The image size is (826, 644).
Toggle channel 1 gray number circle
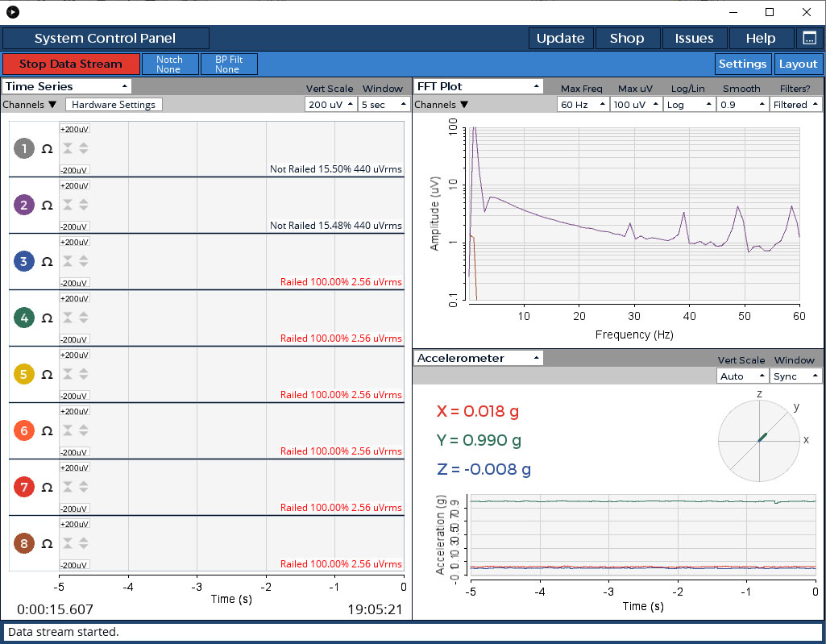[x=24, y=148]
